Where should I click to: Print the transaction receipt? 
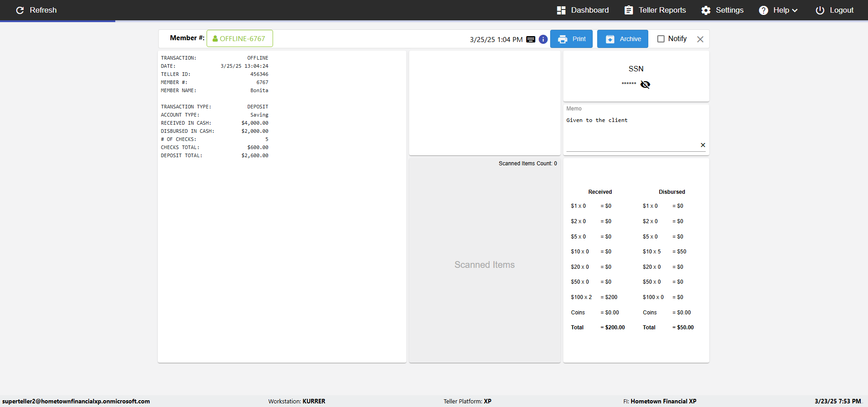tap(571, 39)
